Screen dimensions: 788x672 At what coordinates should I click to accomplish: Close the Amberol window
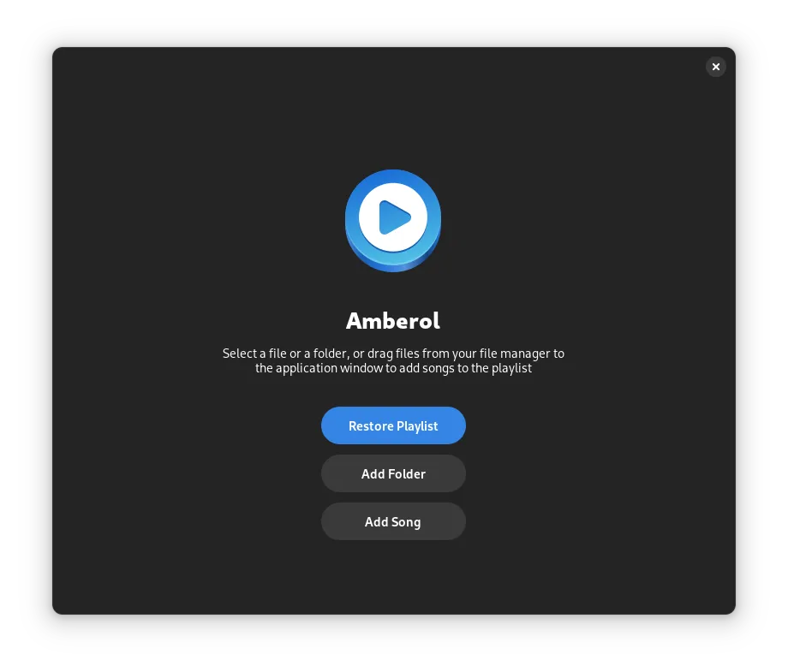716,67
